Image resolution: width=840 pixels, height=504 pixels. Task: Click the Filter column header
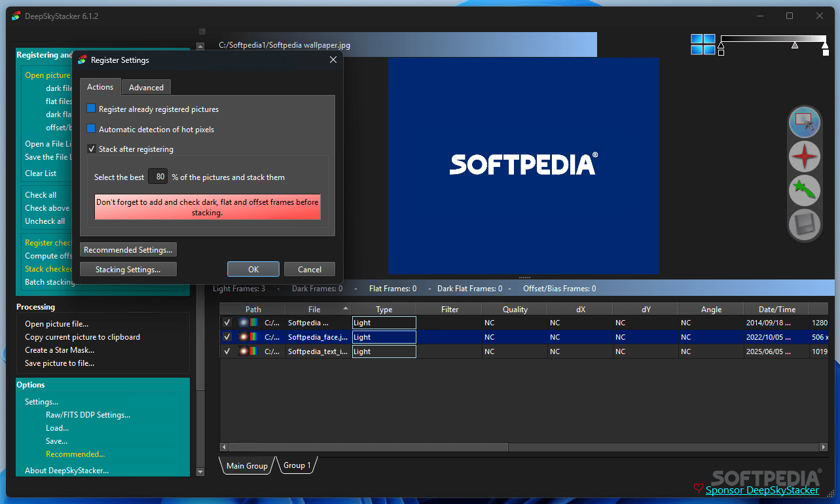(x=450, y=310)
